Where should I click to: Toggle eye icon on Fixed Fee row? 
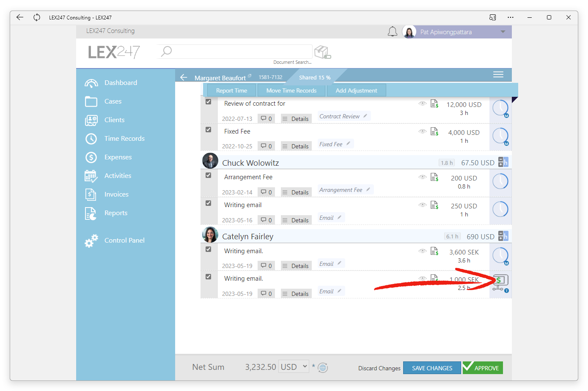pos(422,131)
